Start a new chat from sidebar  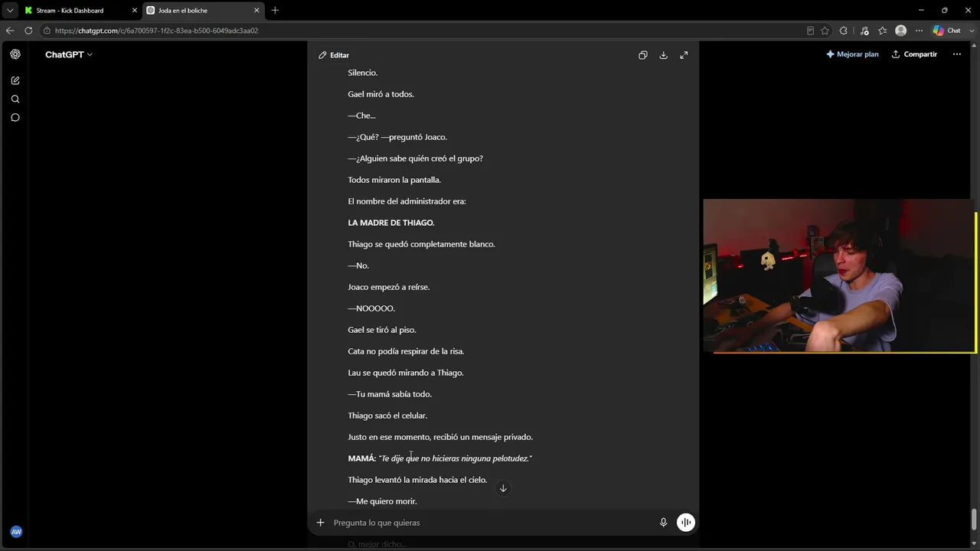point(15,80)
